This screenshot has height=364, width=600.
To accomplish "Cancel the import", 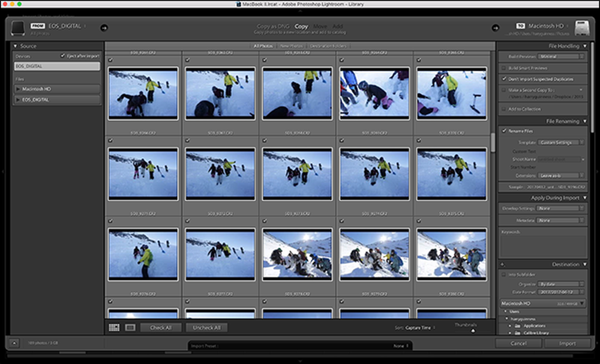I will (x=518, y=343).
